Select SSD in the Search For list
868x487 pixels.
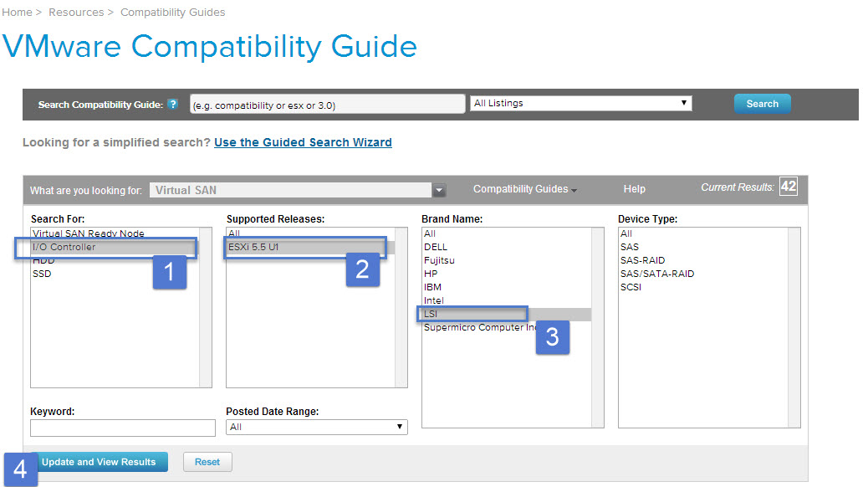[115, 274]
